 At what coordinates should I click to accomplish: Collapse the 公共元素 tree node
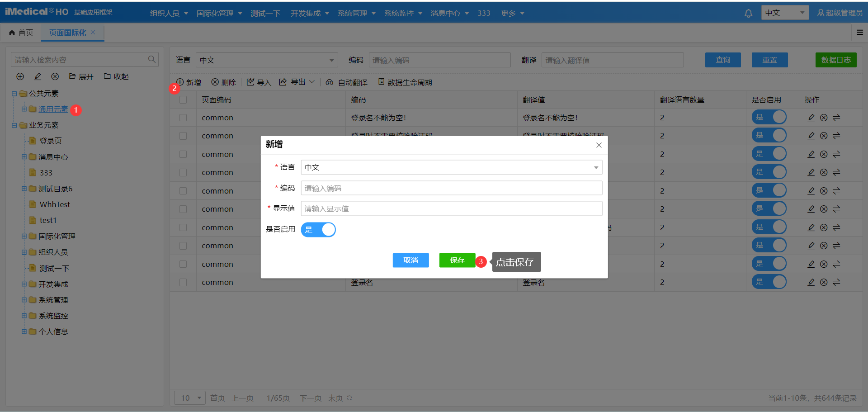pyautogui.click(x=14, y=94)
